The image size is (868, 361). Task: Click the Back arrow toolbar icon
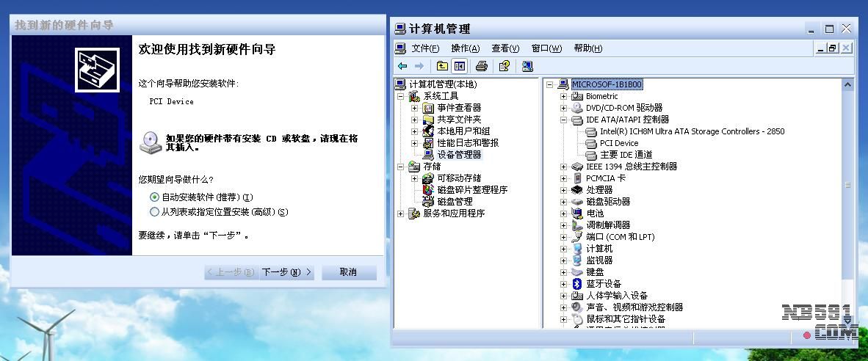[402, 67]
